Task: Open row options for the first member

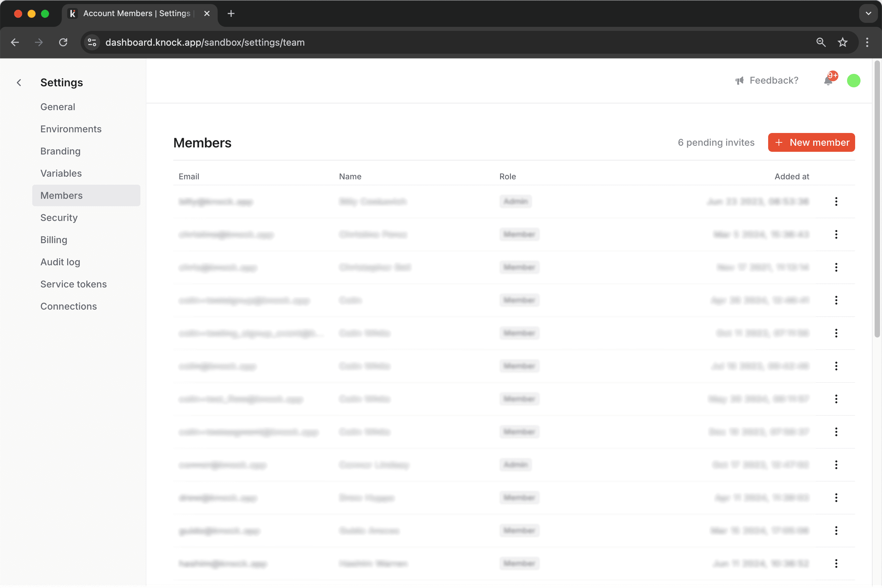Action: (x=836, y=201)
